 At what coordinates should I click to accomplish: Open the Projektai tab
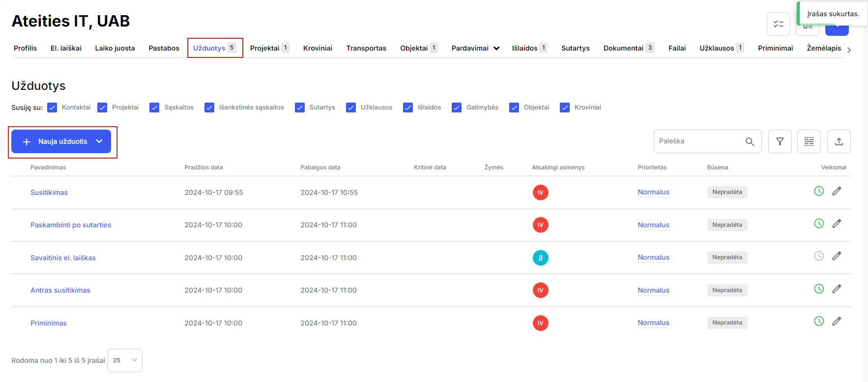(269, 48)
